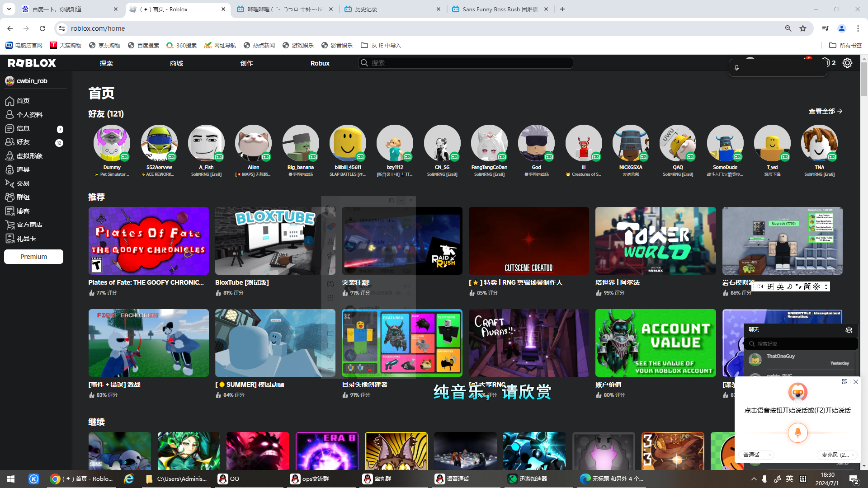Open the Account Value game thumbnail
The height and width of the screenshot is (488, 868).
[656, 343]
